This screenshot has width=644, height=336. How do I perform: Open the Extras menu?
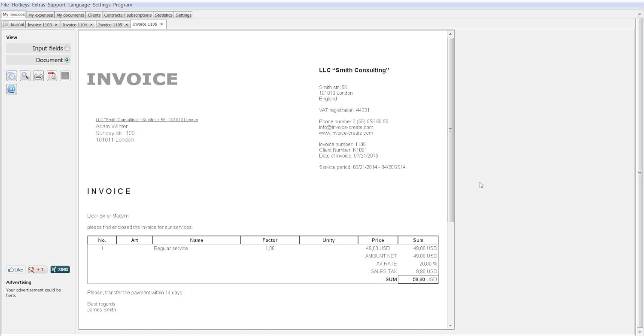click(x=38, y=5)
